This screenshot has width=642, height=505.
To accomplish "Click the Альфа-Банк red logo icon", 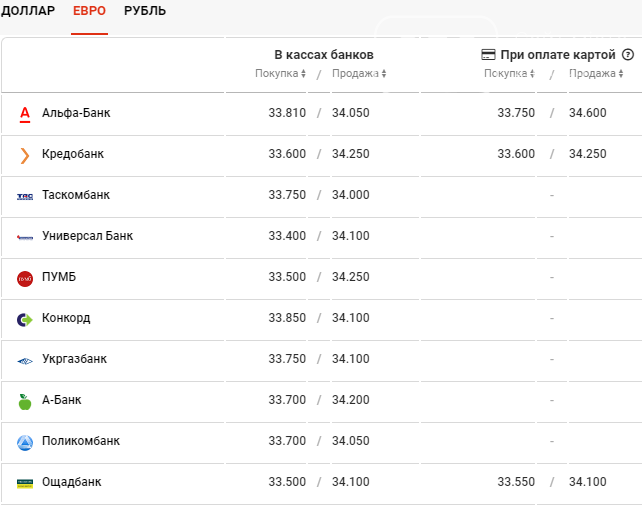I will 25,114.
